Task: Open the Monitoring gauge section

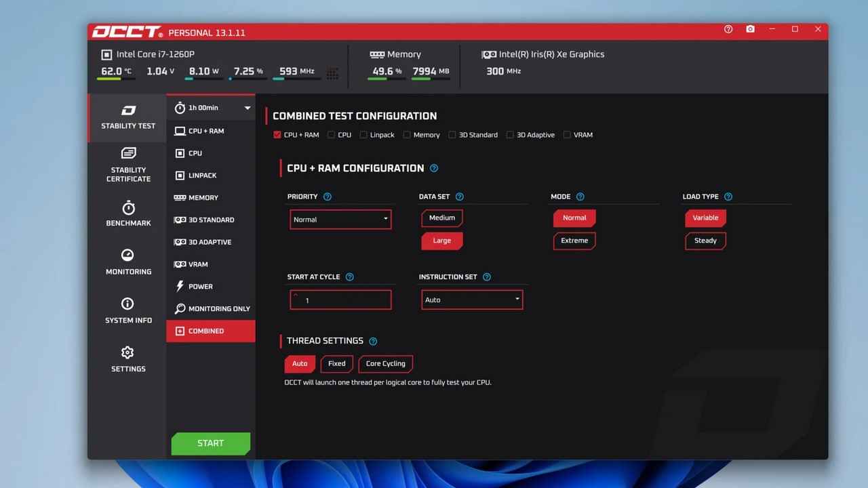Action: click(x=128, y=262)
